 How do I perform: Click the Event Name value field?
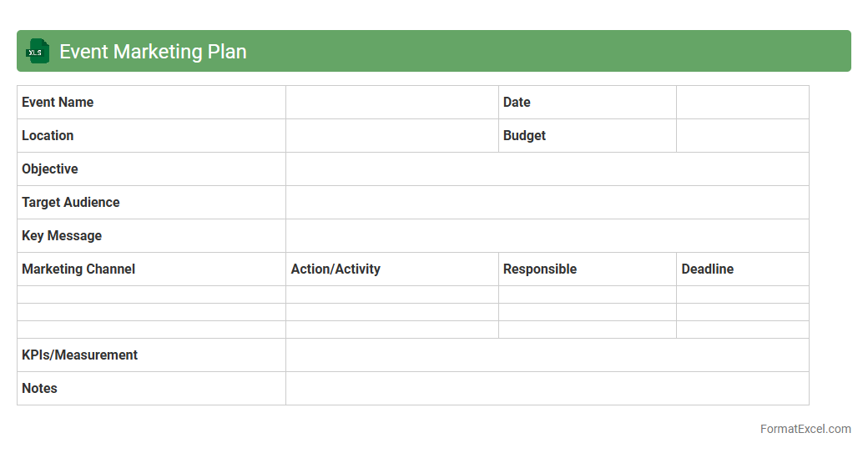click(391, 103)
